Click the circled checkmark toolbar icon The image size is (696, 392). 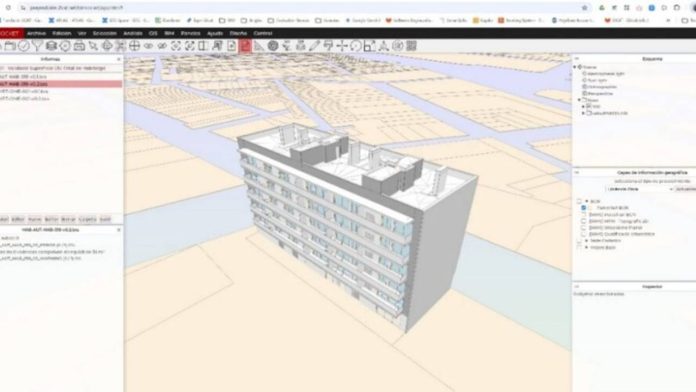point(24,46)
